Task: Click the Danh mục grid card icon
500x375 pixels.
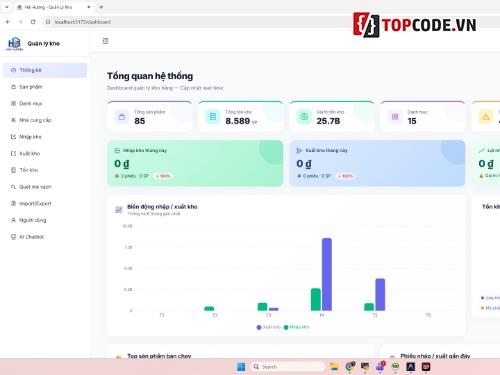Action: pyautogui.click(x=395, y=117)
